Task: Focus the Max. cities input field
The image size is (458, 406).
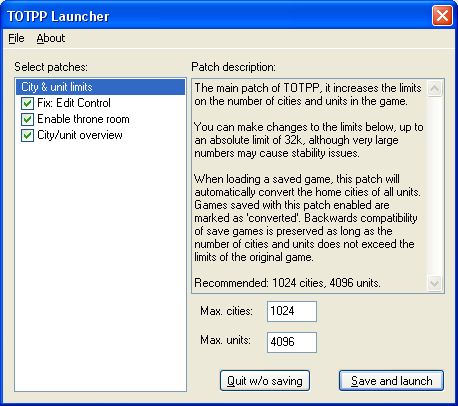Action: click(292, 311)
